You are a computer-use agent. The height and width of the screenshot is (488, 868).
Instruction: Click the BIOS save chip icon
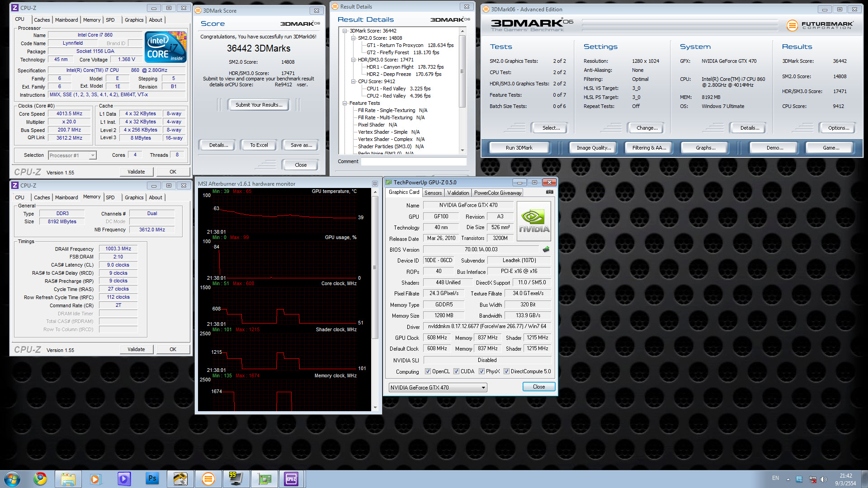tap(546, 249)
